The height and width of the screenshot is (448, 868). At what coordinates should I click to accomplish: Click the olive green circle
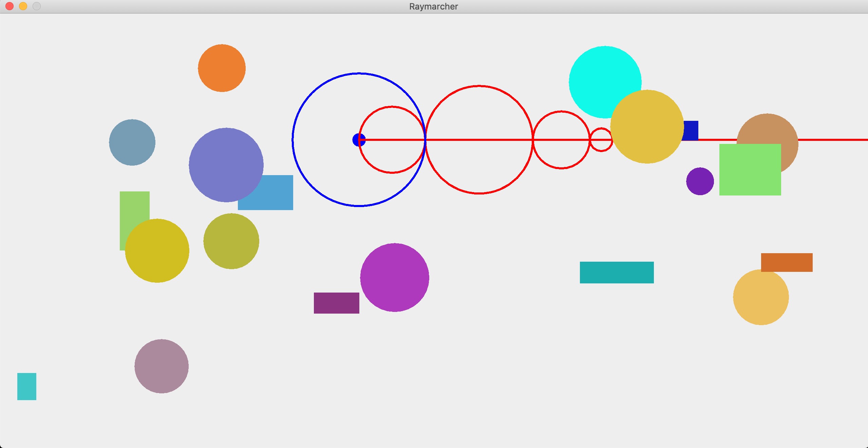[231, 241]
